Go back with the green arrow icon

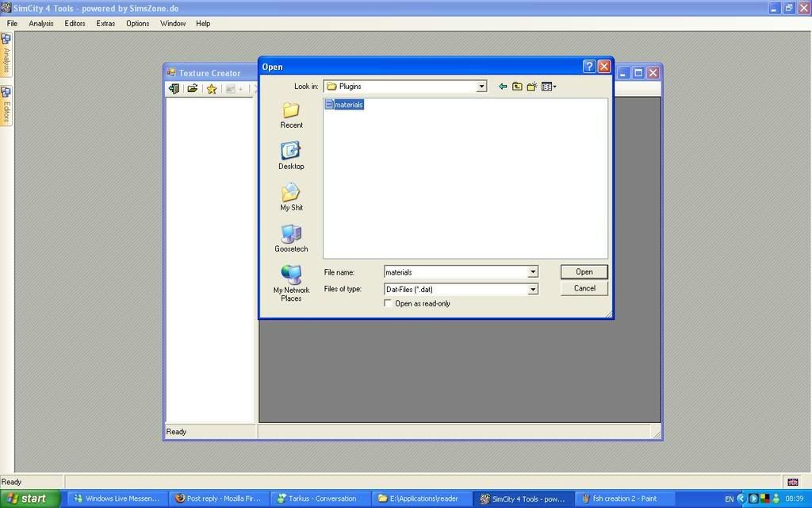click(502, 87)
